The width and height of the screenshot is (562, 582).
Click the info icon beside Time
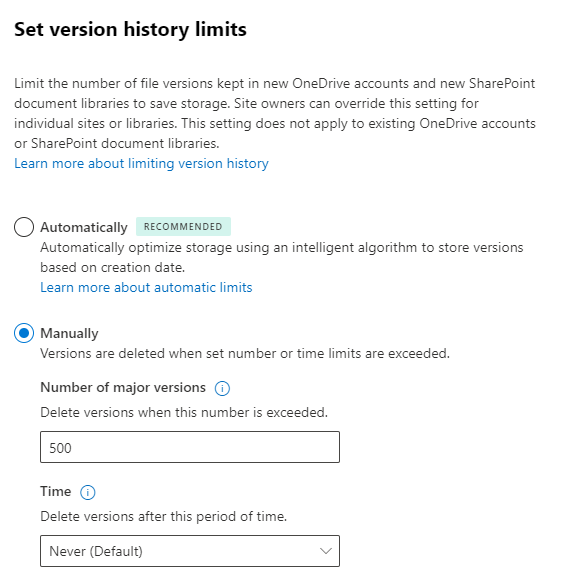pyautogui.click(x=88, y=492)
